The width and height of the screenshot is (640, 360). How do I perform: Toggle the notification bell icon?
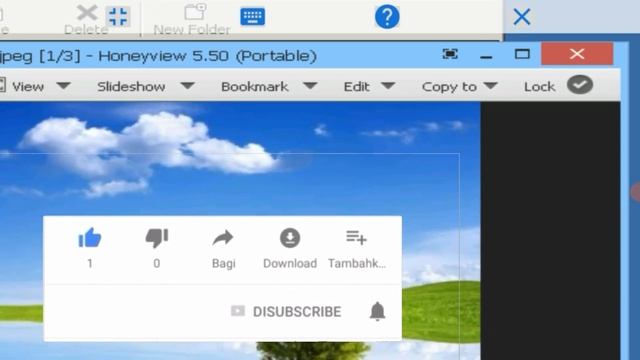click(377, 311)
